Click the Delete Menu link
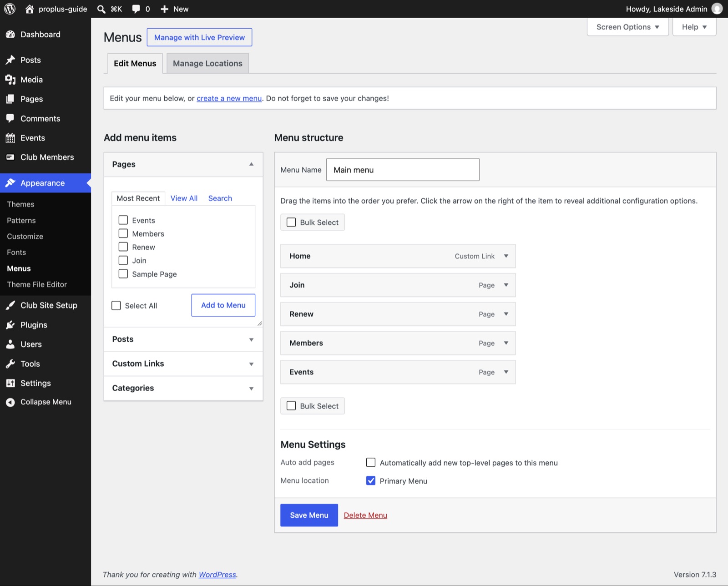The height and width of the screenshot is (586, 728). click(365, 515)
